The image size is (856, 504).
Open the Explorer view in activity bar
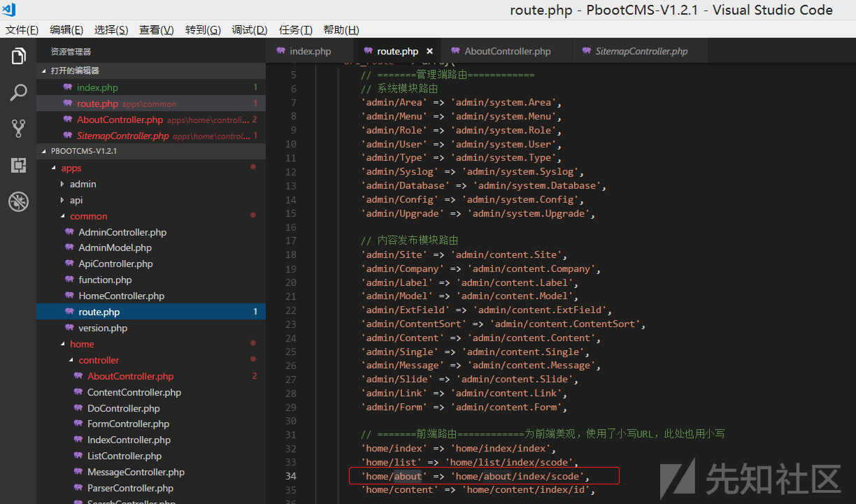18,56
